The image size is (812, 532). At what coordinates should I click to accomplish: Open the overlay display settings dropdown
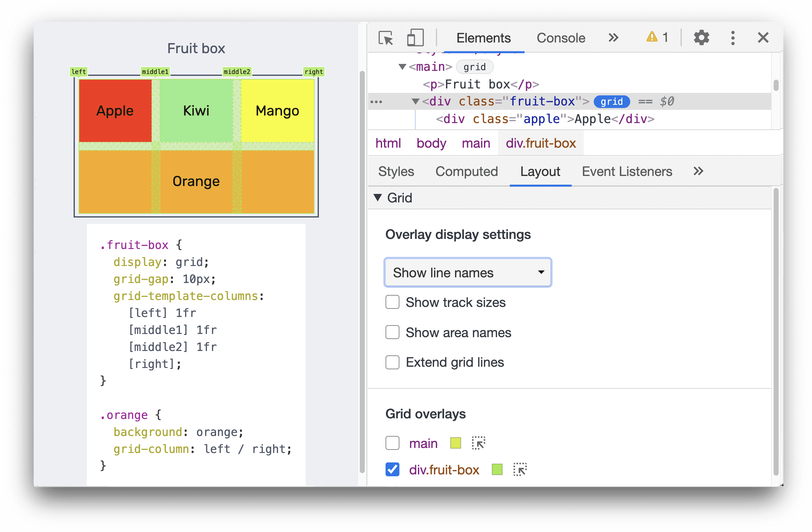click(x=466, y=273)
